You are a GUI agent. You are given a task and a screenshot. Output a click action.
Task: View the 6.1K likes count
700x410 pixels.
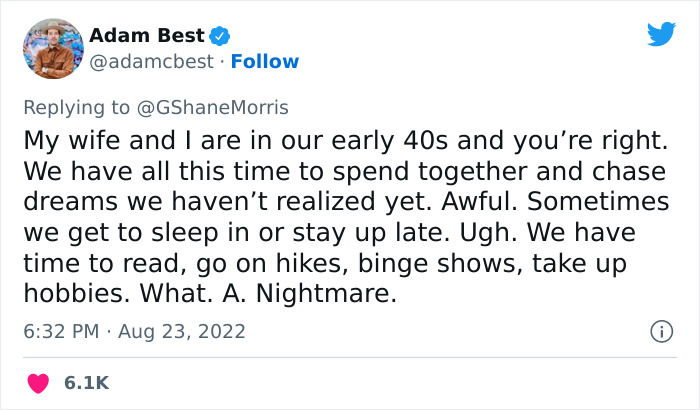[x=88, y=382]
